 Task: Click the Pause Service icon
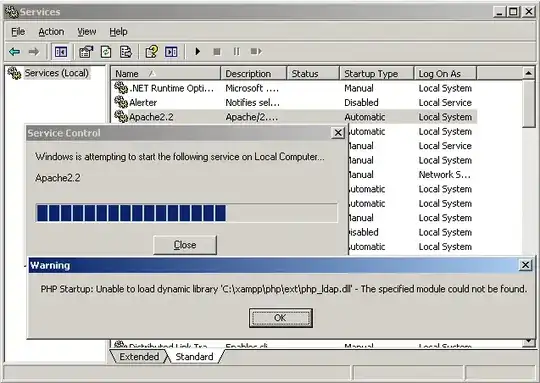pyautogui.click(x=236, y=52)
